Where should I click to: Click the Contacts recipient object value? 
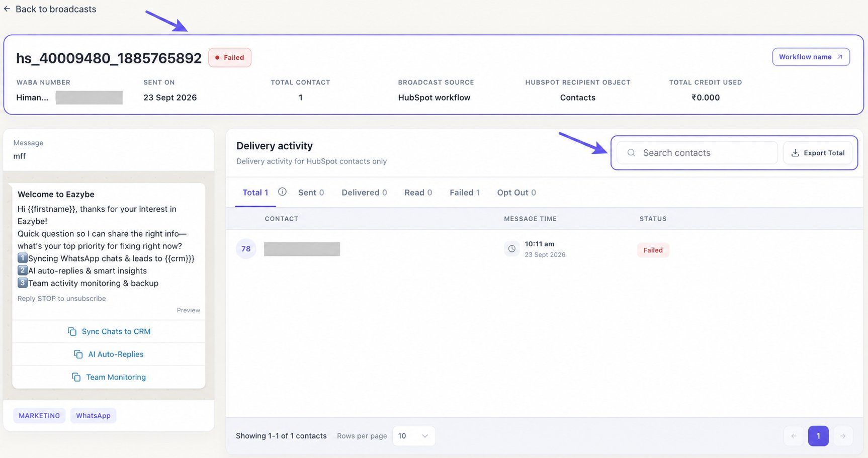click(578, 98)
